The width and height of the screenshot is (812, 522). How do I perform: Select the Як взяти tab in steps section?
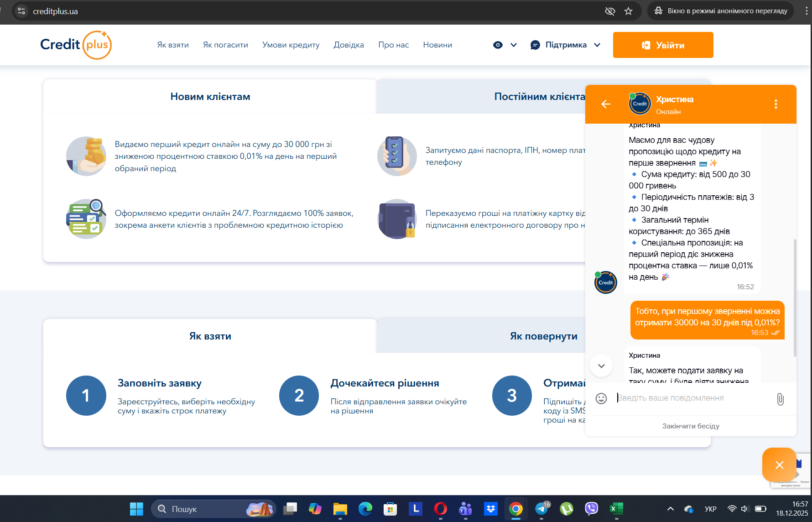(210, 336)
